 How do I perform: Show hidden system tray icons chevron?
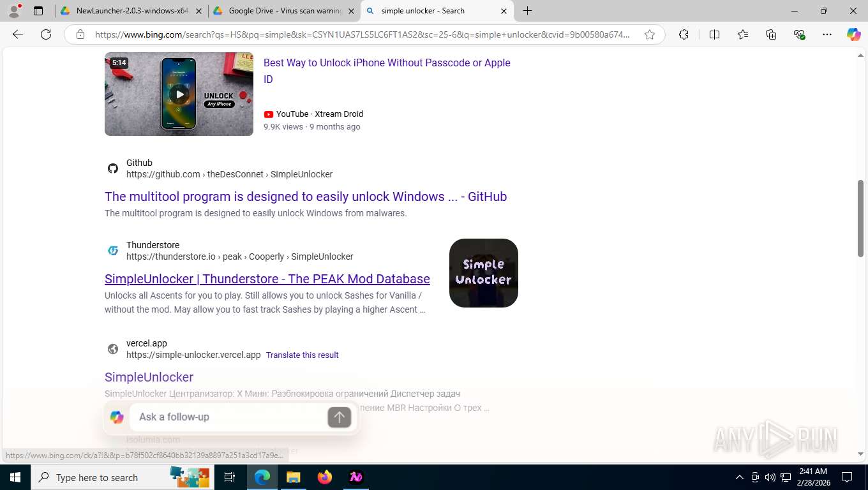(739, 477)
